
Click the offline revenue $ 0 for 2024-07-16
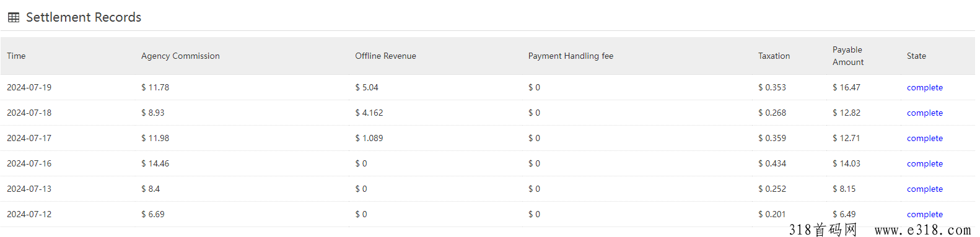(361, 163)
